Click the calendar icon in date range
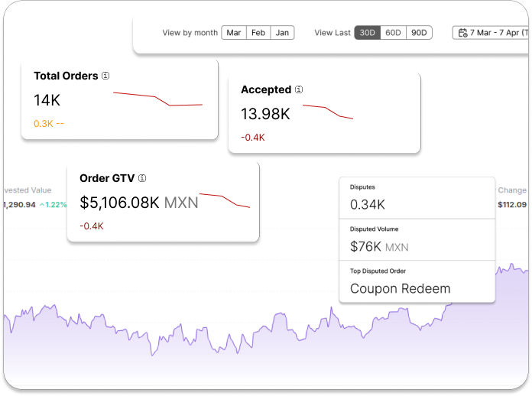 (x=462, y=33)
